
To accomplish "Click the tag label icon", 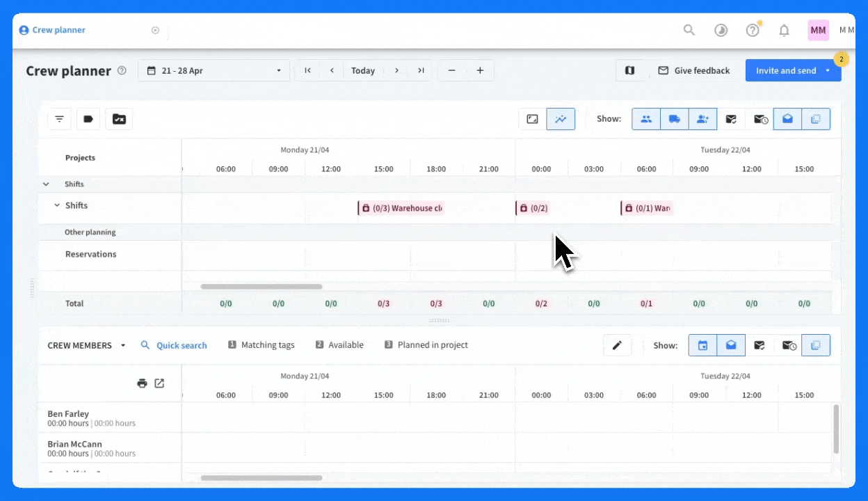I will [88, 119].
